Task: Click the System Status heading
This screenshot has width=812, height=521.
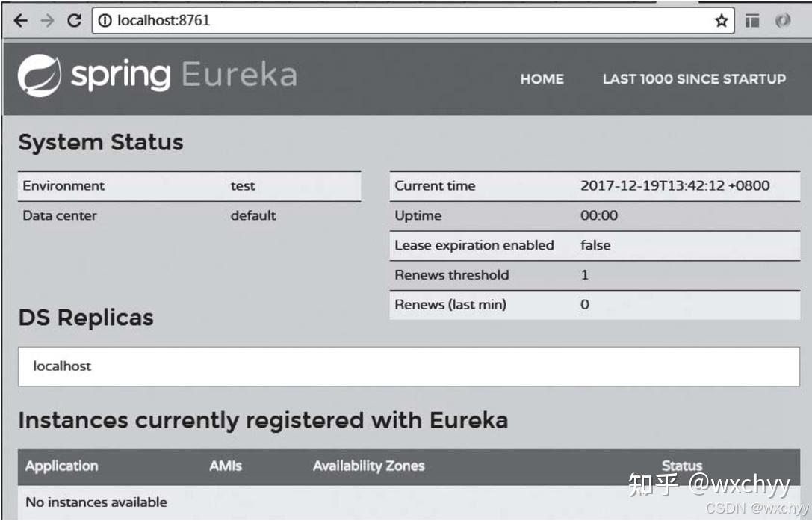Action: pyautogui.click(x=100, y=142)
